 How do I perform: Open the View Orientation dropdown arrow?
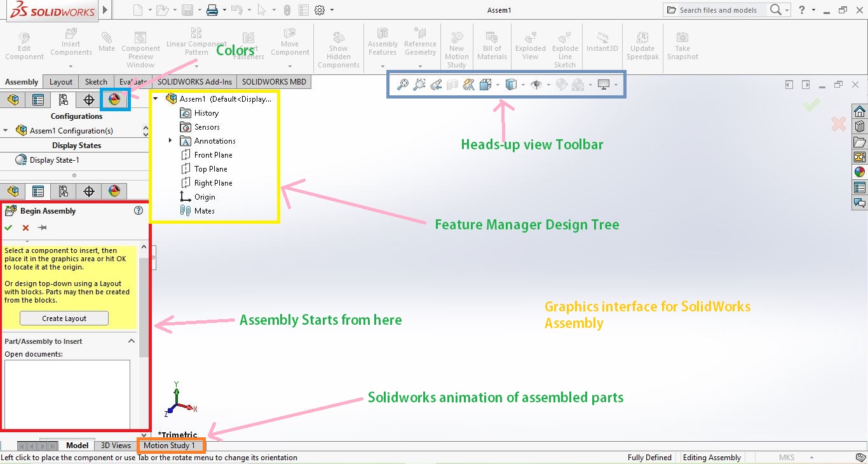pyautogui.click(x=498, y=85)
